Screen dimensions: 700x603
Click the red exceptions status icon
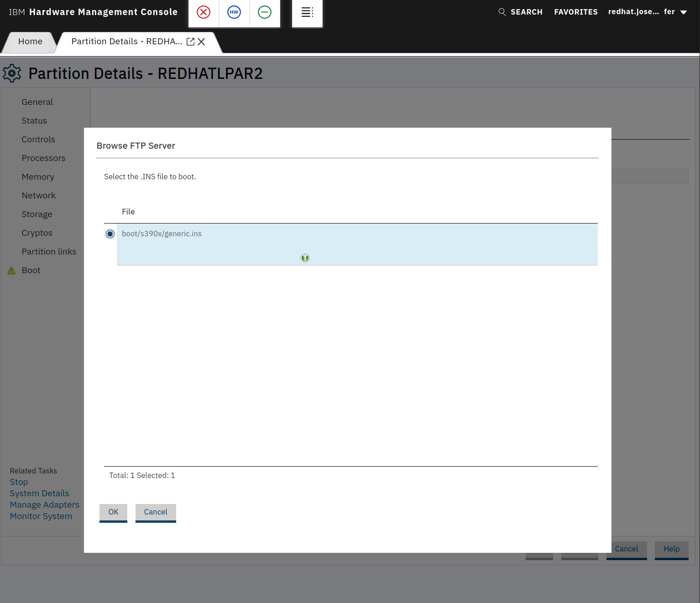click(204, 12)
